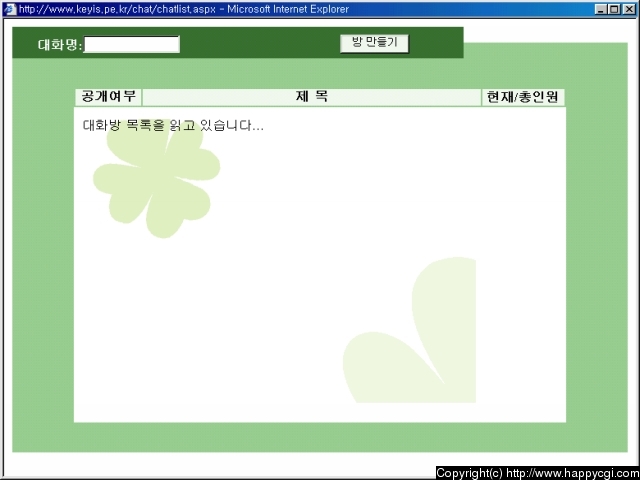Click the 대화명 nickname input field
Image resolution: width=640 pixels, height=480 pixels.
click(131, 44)
